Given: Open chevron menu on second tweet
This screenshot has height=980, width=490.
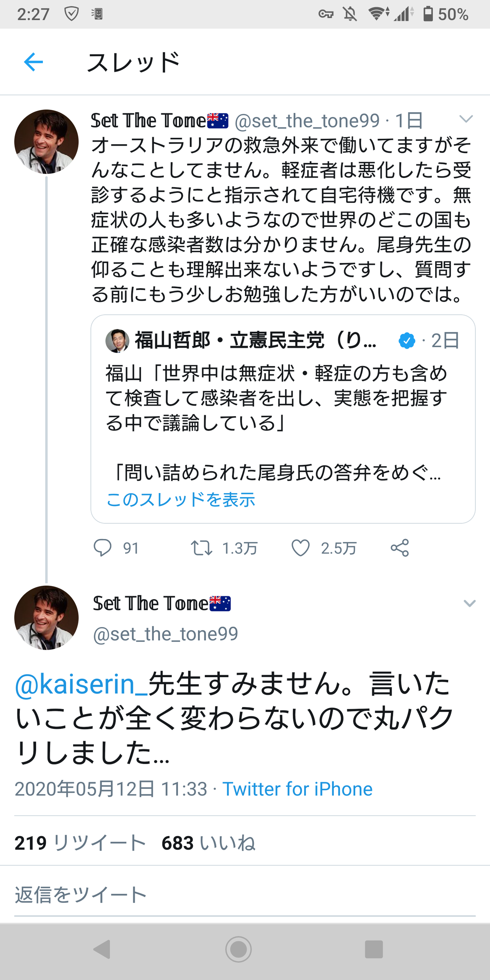Looking at the screenshot, I should point(469,604).
